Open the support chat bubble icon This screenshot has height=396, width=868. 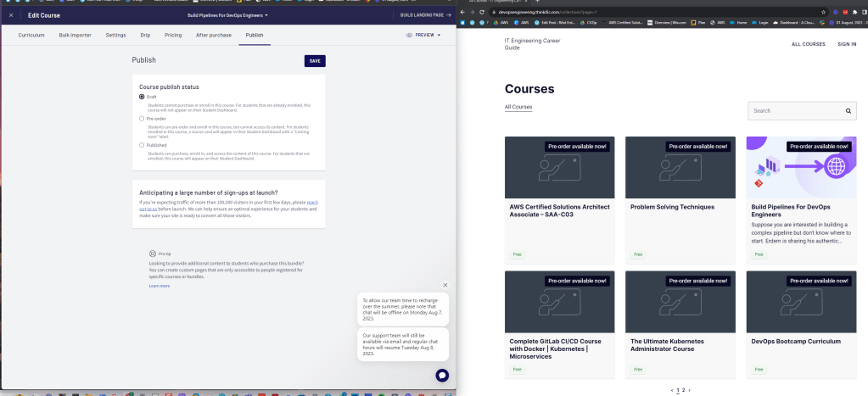[442, 376]
